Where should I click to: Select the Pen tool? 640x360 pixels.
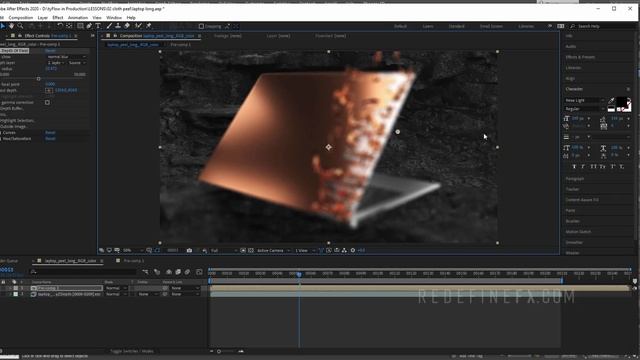[x=89, y=26]
